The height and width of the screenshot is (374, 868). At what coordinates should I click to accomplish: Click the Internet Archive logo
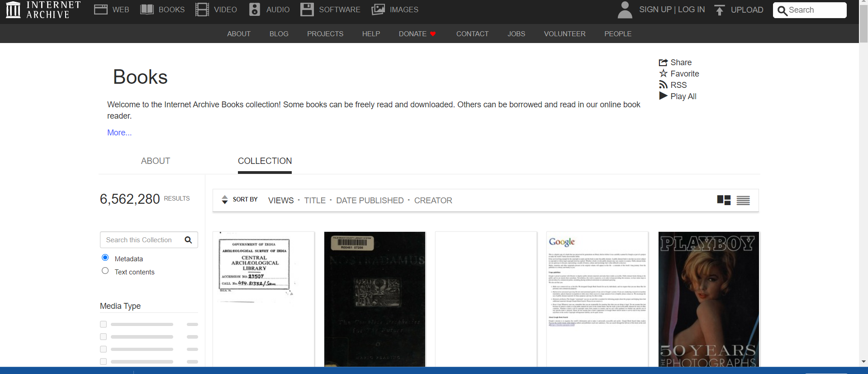click(43, 10)
